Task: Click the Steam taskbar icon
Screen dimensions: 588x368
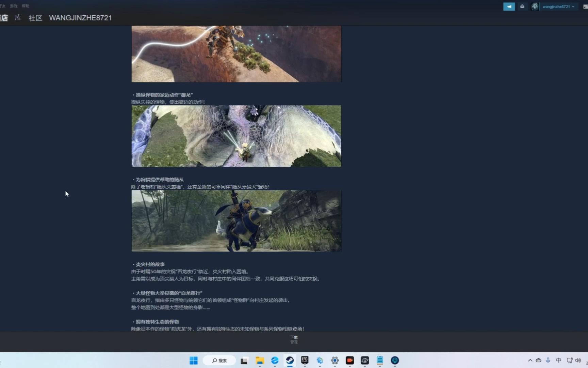Action: (x=290, y=361)
